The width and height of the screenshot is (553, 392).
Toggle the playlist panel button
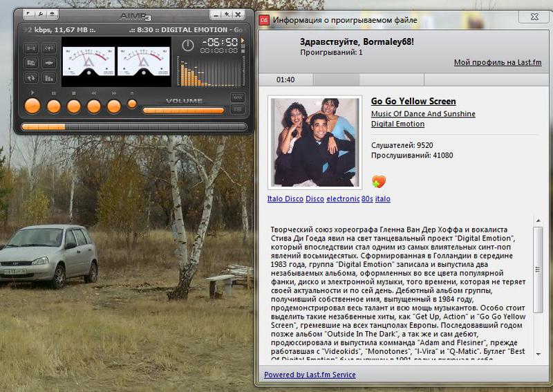(x=238, y=109)
